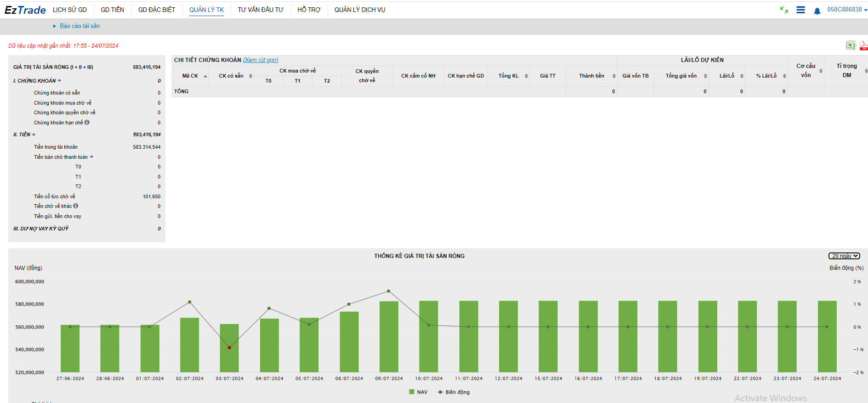Image resolution: width=868 pixels, height=403 pixels.
Task: Click the CK hạn chế GD header
Action: coord(466,76)
